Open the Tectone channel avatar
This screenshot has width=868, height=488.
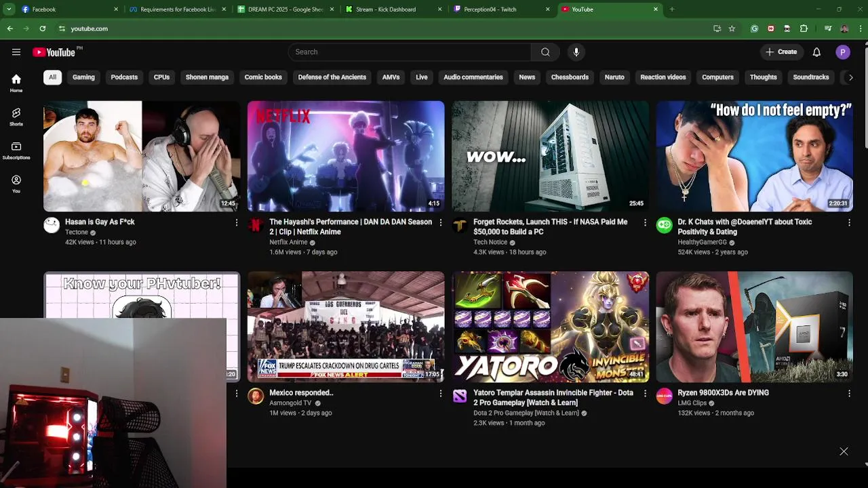[52, 226]
